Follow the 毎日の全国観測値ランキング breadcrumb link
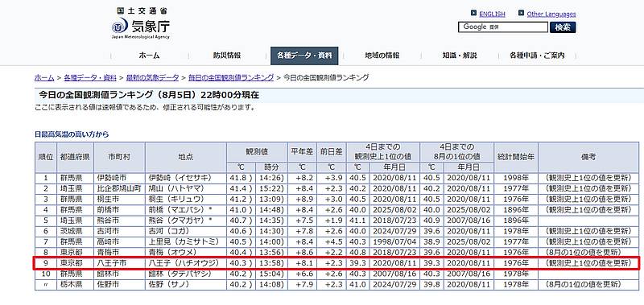Image resolution: width=644 pixels, height=305 pixels. 231,77
